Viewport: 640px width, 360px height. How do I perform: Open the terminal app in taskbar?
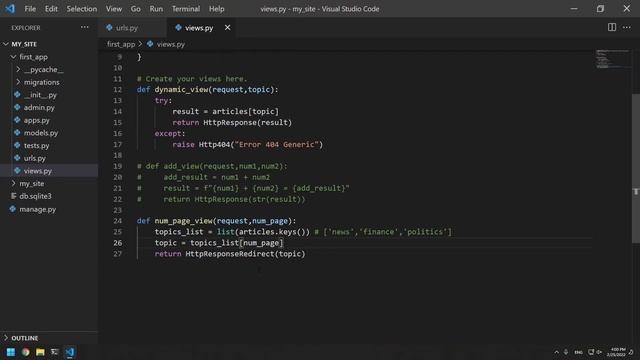coord(55,352)
